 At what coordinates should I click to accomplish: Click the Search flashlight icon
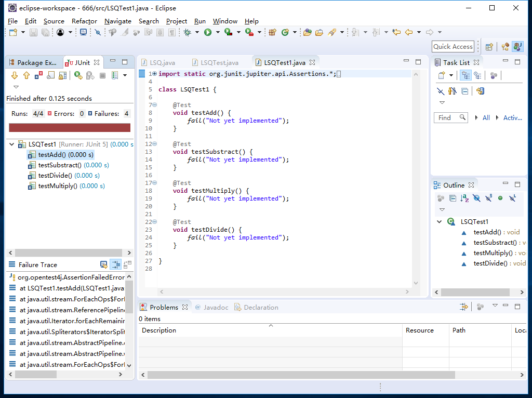(x=332, y=32)
